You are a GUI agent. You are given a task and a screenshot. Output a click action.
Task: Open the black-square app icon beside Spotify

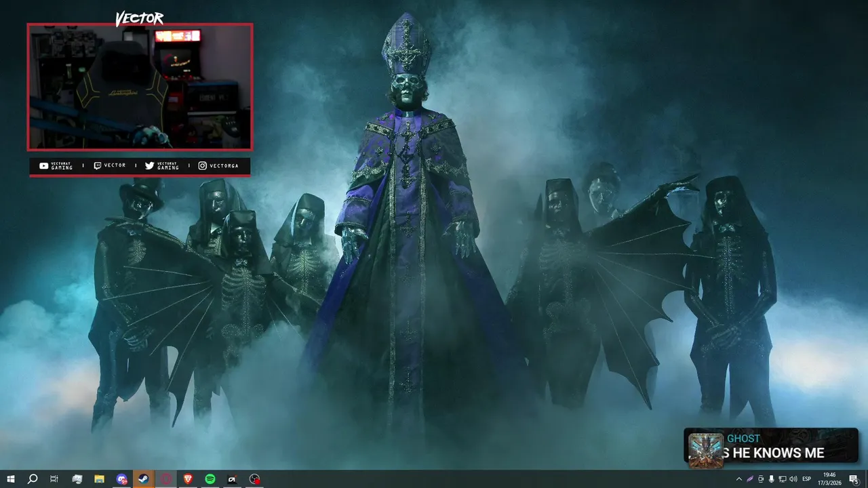coord(232,479)
